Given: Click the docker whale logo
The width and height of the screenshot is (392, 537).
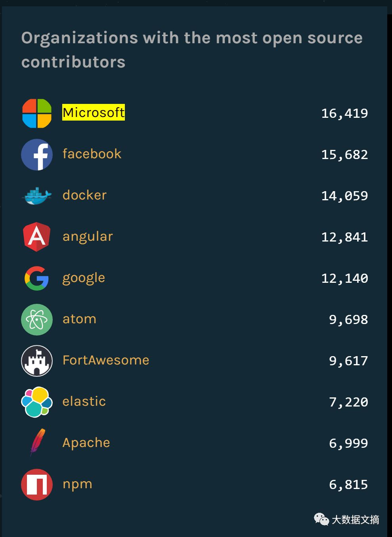Looking at the screenshot, I should 37,196.
